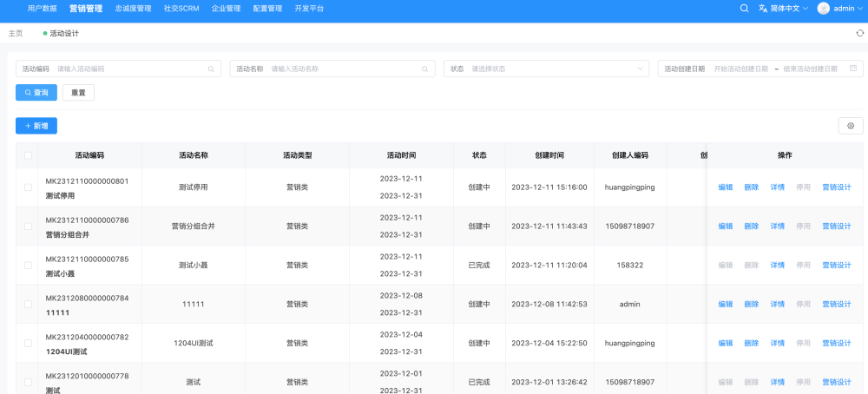Click activity code MK2312080000000784

click(88, 299)
